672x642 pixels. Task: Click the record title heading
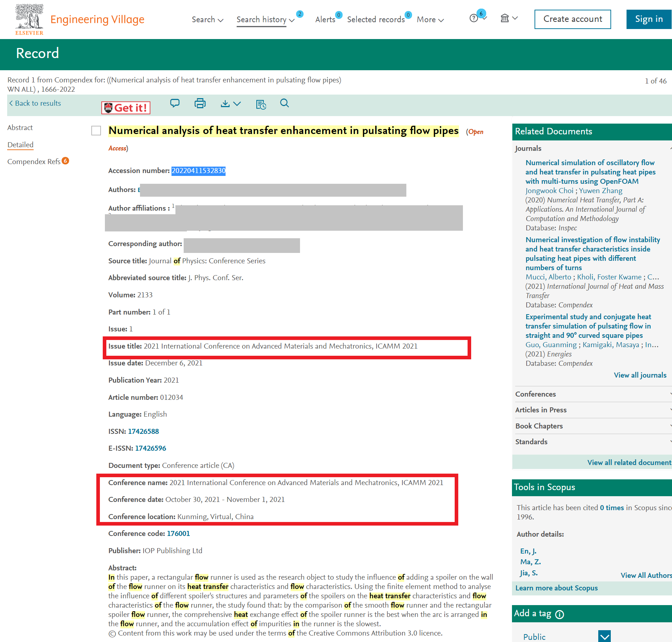click(283, 131)
